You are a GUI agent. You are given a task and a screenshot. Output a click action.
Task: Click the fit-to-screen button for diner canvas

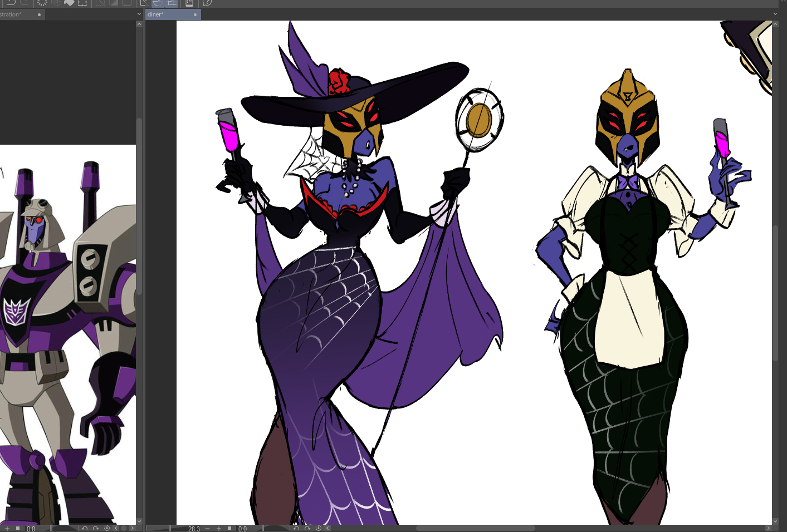[x=229, y=528]
